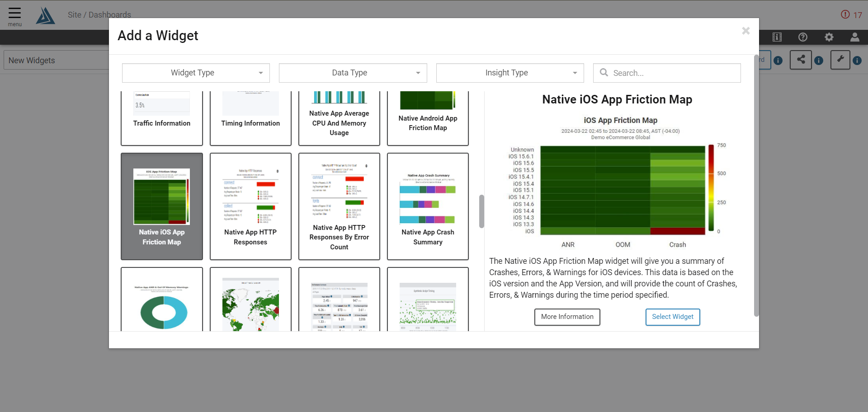Click the dialog's outer scrollbar

756,186
